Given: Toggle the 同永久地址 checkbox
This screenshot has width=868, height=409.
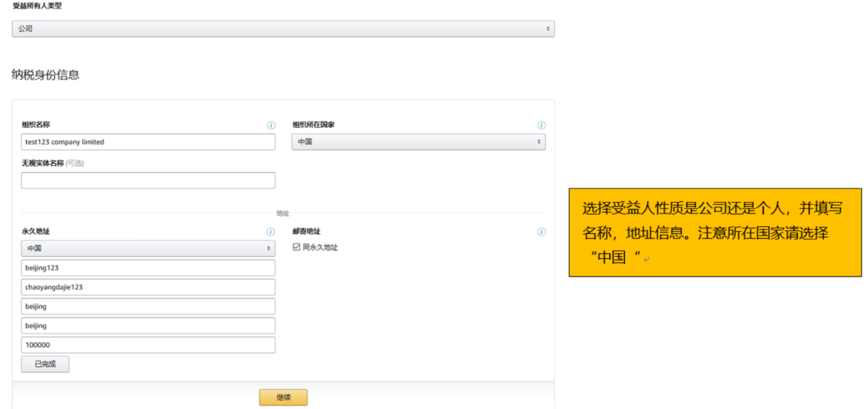Looking at the screenshot, I should click(297, 248).
